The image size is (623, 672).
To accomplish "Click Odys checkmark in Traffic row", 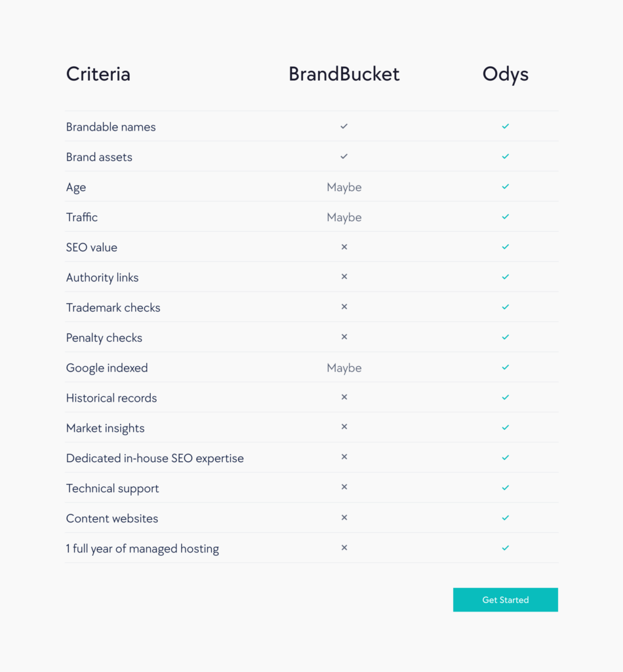I will pos(505,217).
